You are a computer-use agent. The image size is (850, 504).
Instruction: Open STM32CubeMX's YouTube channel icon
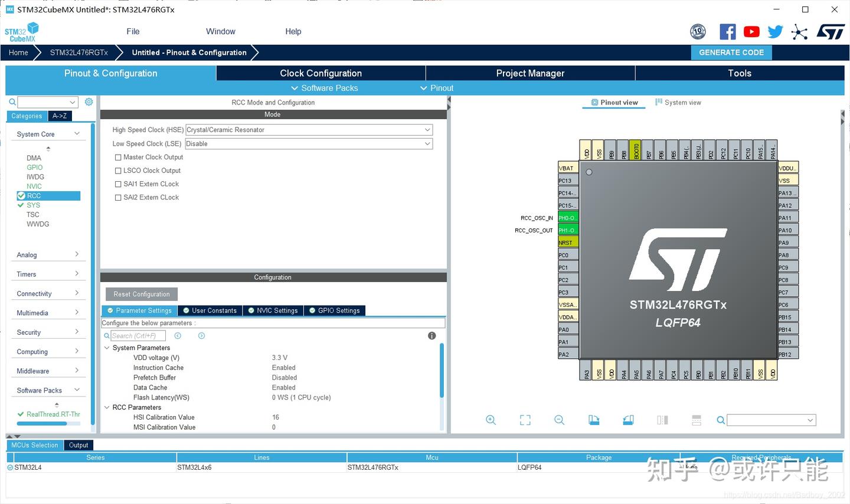click(751, 31)
